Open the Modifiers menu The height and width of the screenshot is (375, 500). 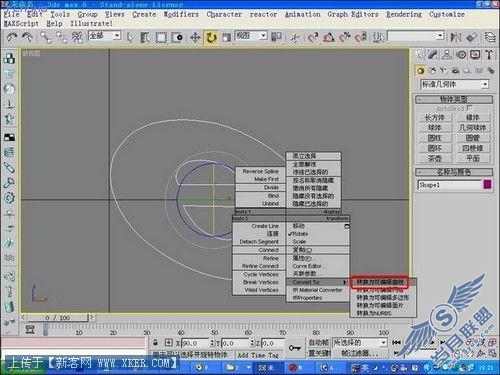coord(181,14)
